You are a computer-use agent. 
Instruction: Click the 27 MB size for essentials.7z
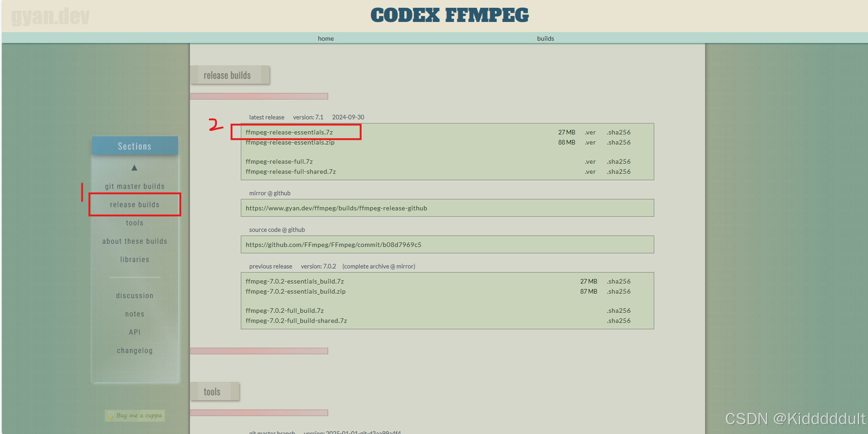point(566,132)
